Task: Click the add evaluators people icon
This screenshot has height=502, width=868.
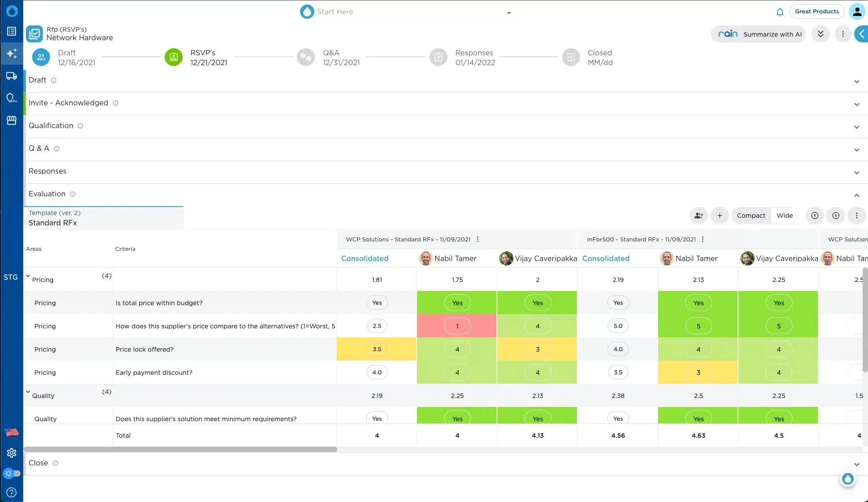Action: coord(698,216)
